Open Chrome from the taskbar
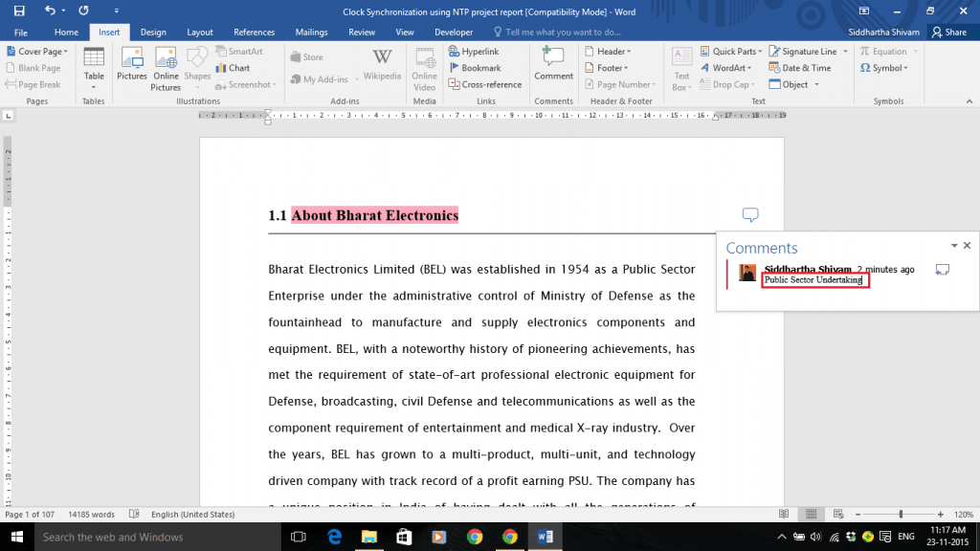 point(510,537)
